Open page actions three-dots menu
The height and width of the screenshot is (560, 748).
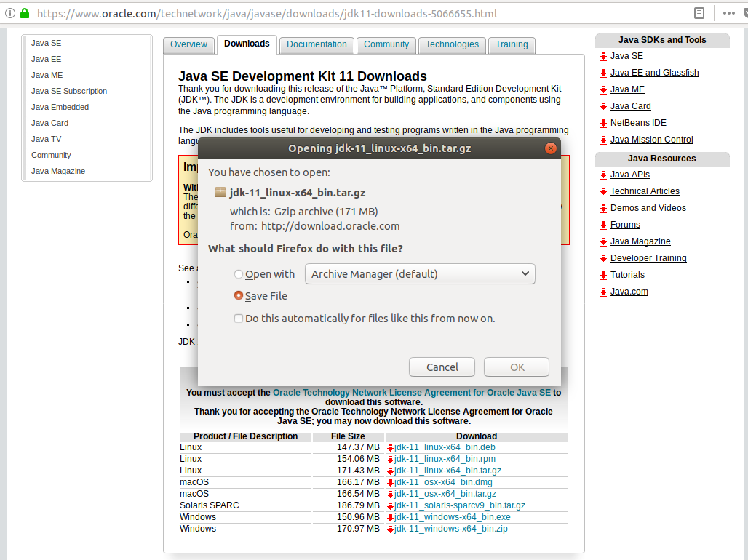point(728,13)
